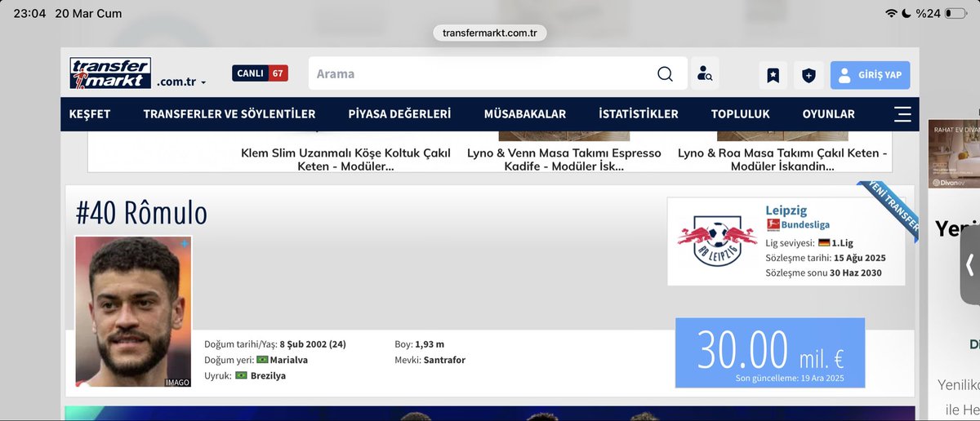Click the Brazil flag next to Marialva
Image resolution: width=980 pixels, height=421 pixels.
[x=263, y=360]
